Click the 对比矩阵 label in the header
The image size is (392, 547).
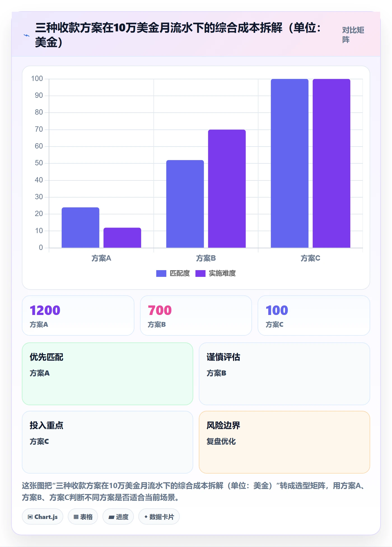coord(353,35)
